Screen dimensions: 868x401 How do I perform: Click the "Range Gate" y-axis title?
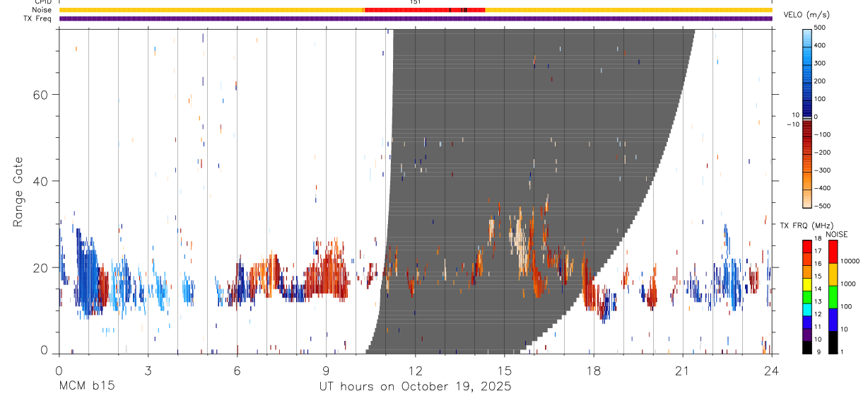click(x=18, y=192)
